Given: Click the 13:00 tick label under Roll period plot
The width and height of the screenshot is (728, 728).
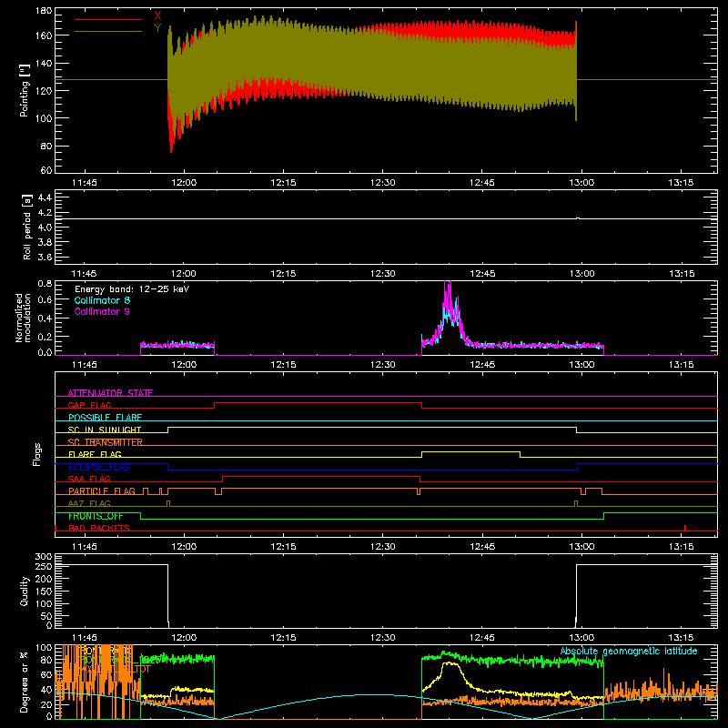Looking at the screenshot, I should [x=581, y=274].
